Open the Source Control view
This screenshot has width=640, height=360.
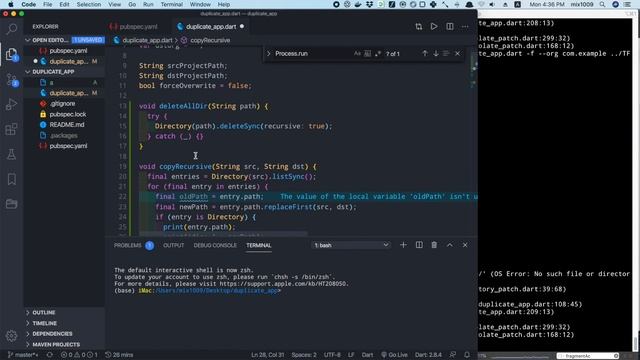11,80
